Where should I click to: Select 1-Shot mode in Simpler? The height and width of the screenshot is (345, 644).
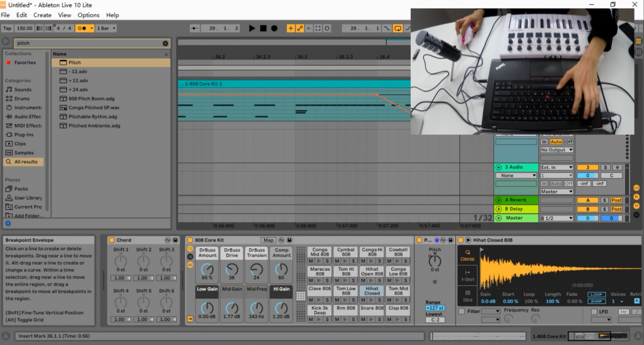pyautogui.click(x=467, y=276)
